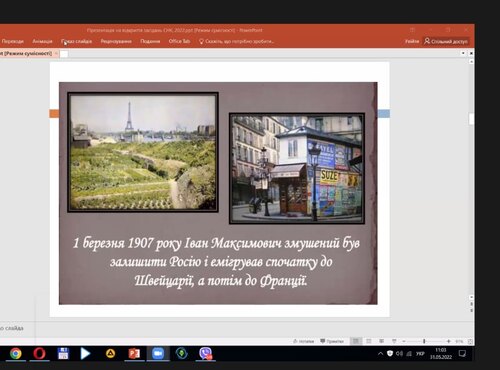Toggle the Нотатки notes button in status bar
The height and width of the screenshot is (370, 500).
click(303, 341)
